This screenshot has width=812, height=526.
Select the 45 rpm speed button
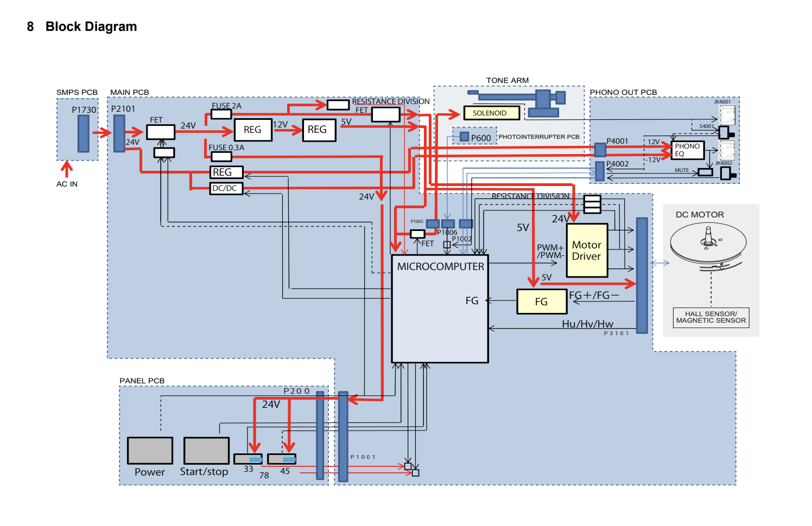click(x=282, y=459)
